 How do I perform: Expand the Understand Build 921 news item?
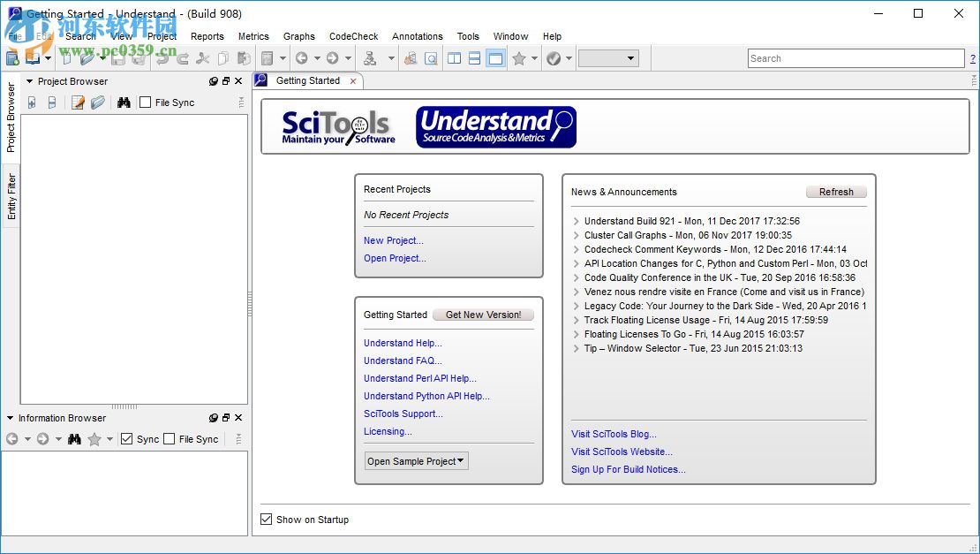[575, 221]
